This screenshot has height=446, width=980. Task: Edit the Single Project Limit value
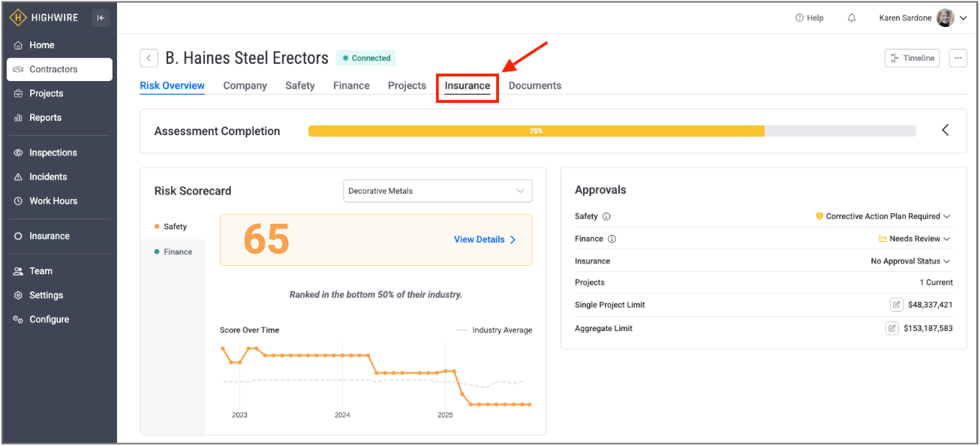[x=896, y=305]
